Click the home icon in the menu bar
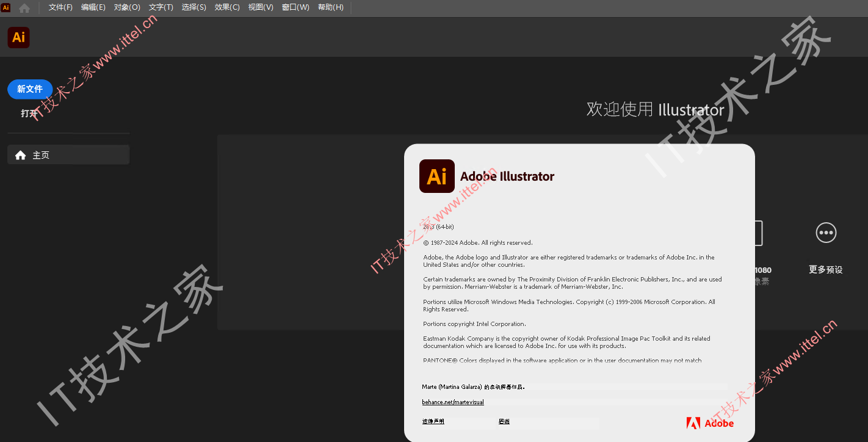Viewport: 868px width, 442px height. [24, 8]
